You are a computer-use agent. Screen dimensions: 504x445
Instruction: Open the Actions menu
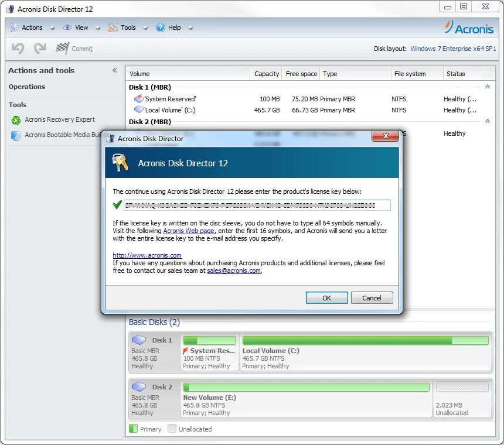[x=32, y=28]
